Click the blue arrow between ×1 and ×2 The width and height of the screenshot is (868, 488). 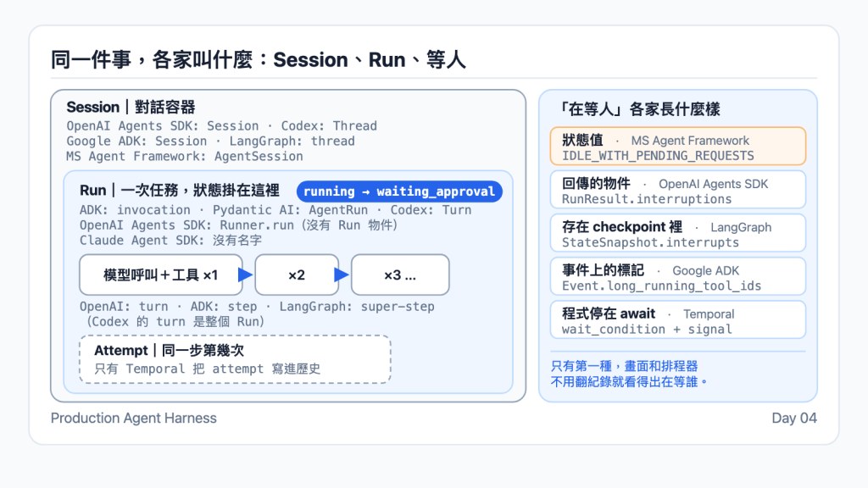point(245,274)
